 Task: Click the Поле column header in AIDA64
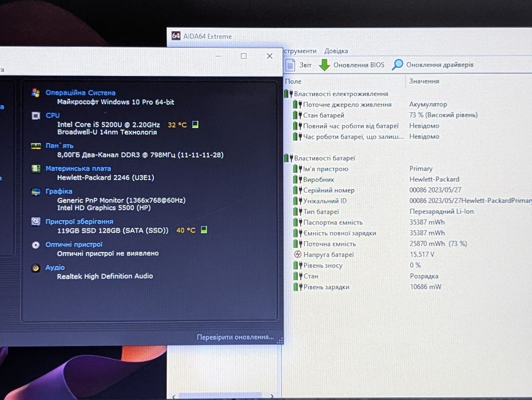(x=293, y=81)
